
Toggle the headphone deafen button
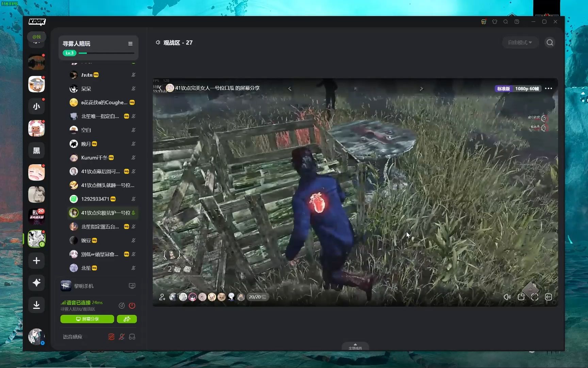132,337
